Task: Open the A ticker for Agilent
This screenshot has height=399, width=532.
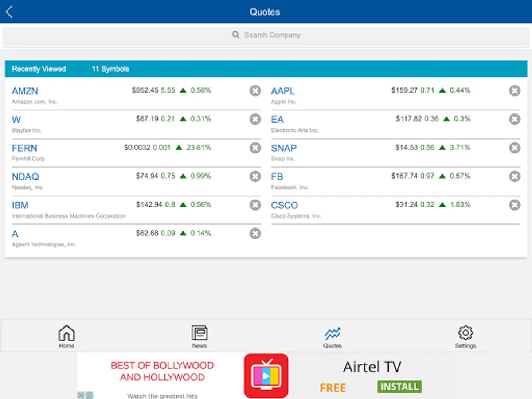Action: pos(15,234)
